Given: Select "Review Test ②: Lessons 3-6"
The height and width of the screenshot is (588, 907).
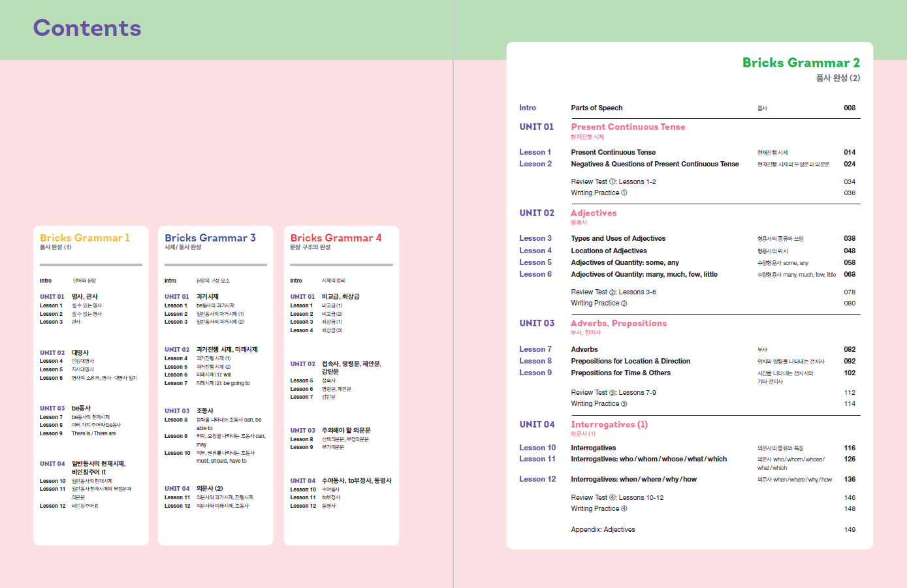Looking at the screenshot, I should (613, 292).
